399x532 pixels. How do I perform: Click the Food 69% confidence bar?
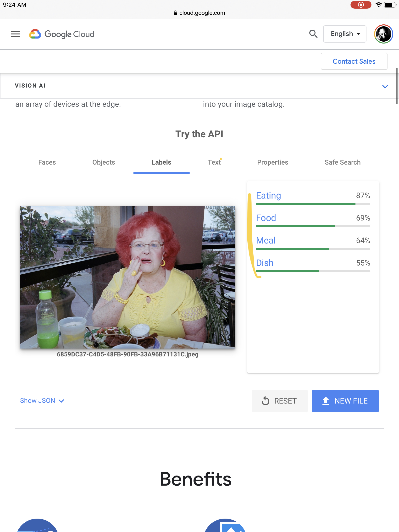(x=313, y=226)
